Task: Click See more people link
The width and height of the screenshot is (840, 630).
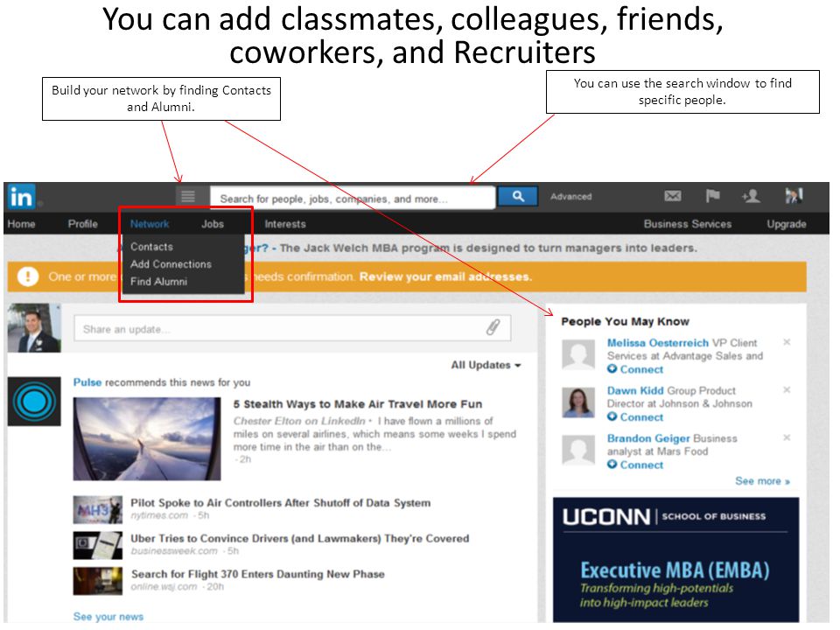Action: [762, 481]
